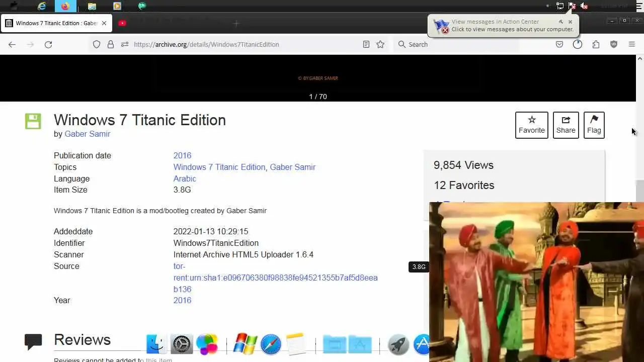Click the clock-like toolbar icon beside Pocket
This screenshot has height=362, width=644.
[x=578, y=44]
